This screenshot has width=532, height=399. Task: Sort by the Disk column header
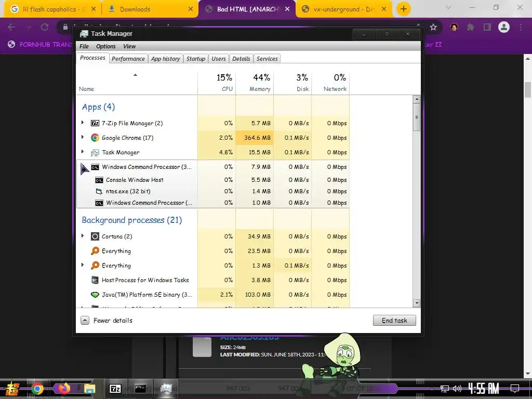(x=292, y=83)
